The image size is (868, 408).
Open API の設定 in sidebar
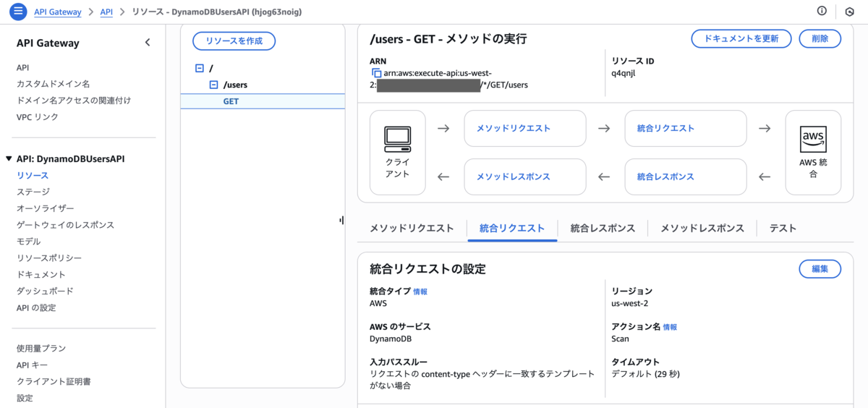point(36,308)
